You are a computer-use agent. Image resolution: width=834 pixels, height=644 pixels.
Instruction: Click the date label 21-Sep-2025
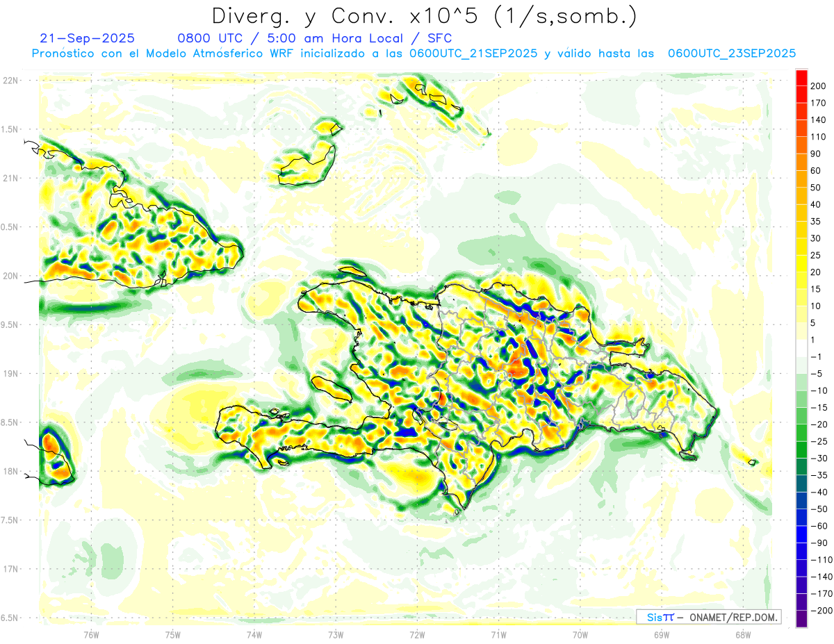point(87,38)
